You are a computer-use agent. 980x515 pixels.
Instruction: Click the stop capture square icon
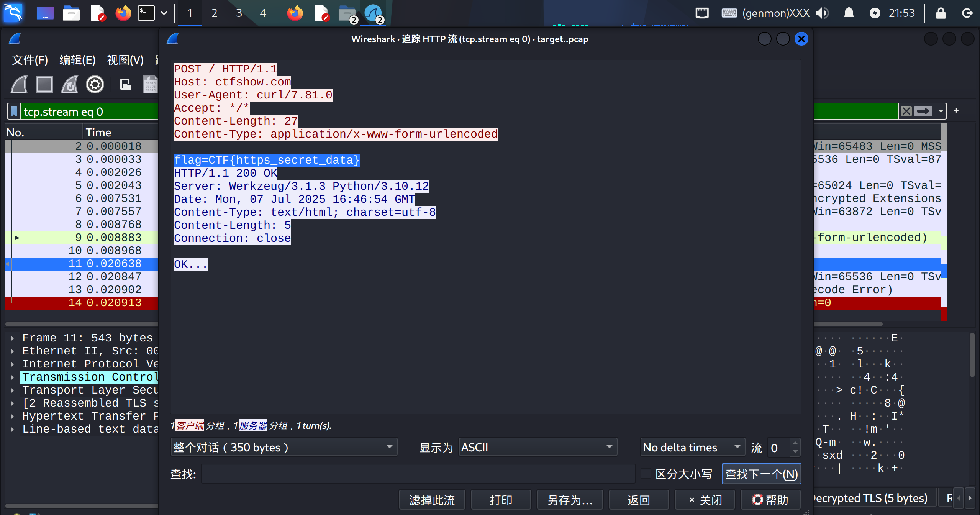pyautogui.click(x=44, y=84)
